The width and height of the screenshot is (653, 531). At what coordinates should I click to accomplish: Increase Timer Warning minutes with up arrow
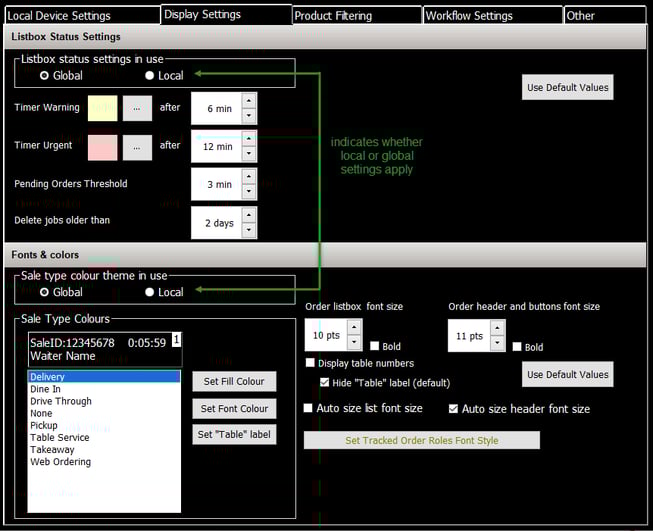249,101
